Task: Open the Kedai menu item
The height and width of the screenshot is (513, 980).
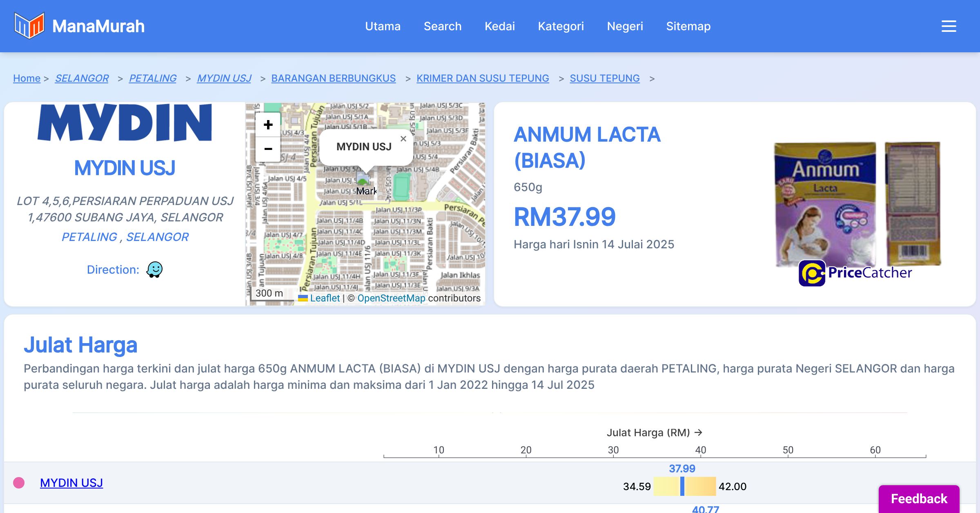Action: pyautogui.click(x=499, y=26)
